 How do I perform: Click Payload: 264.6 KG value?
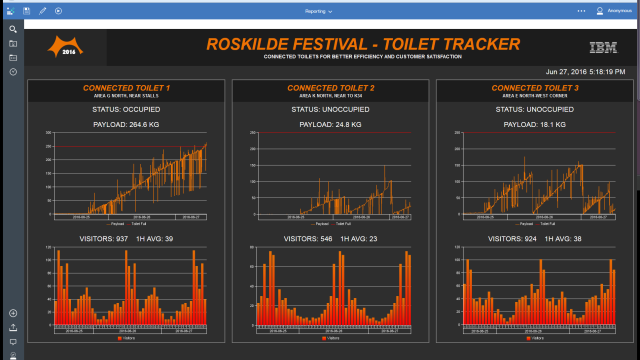(x=126, y=124)
